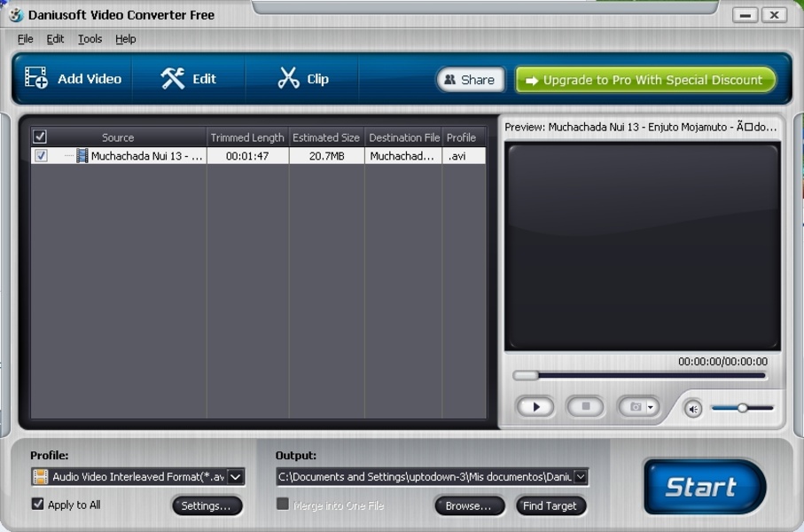
Task: Click the Destination File column header
Action: coord(403,137)
